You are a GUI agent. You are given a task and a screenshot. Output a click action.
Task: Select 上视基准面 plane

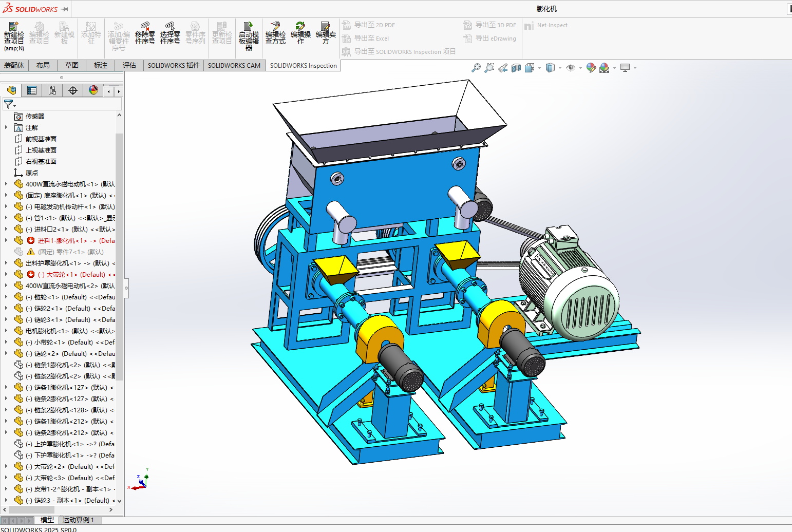[41, 150]
